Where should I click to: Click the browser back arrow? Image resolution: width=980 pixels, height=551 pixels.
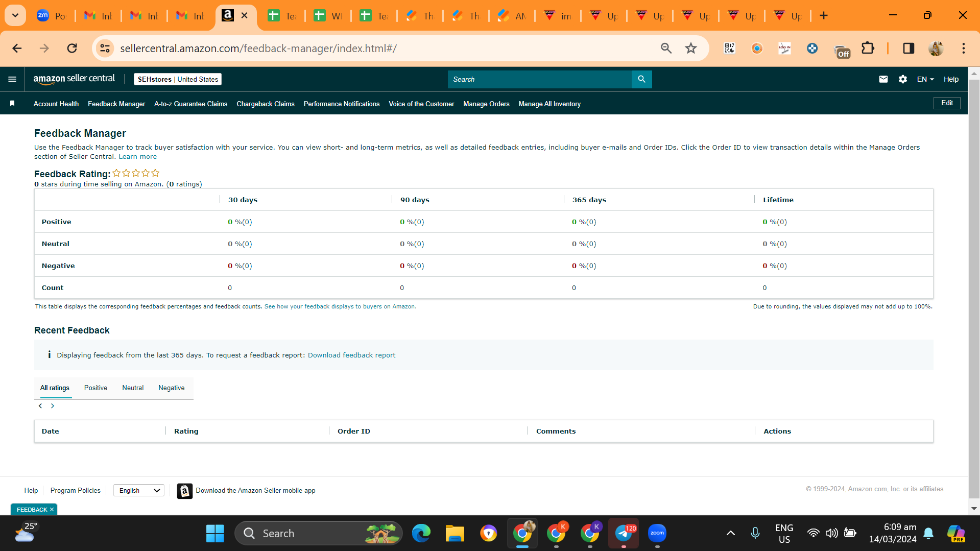click(x=17, y=48)
